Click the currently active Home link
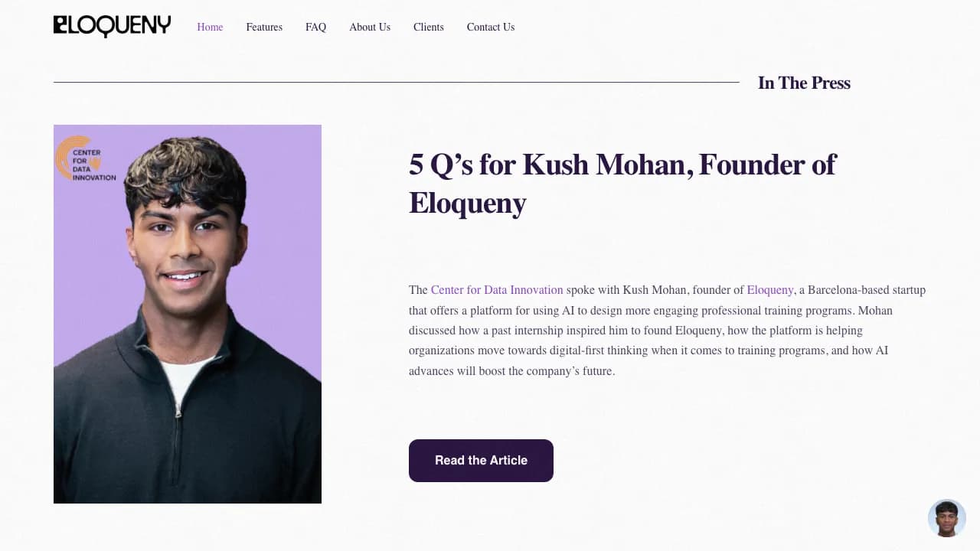This screenshot has height=551, width=980. click(x=210, y=27)
